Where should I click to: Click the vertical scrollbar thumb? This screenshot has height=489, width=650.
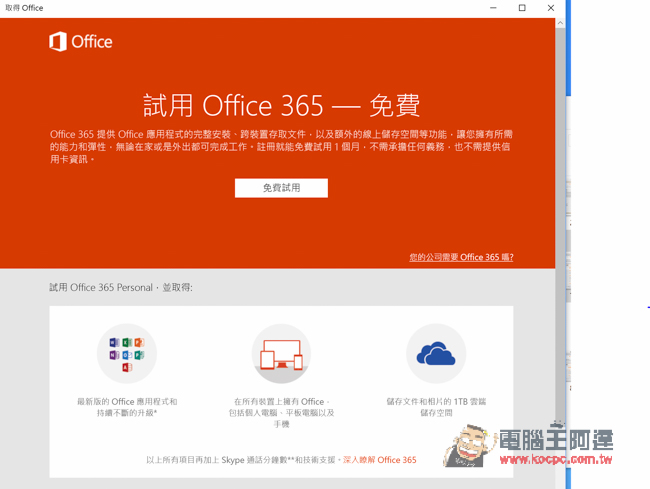tap(560, 224)
